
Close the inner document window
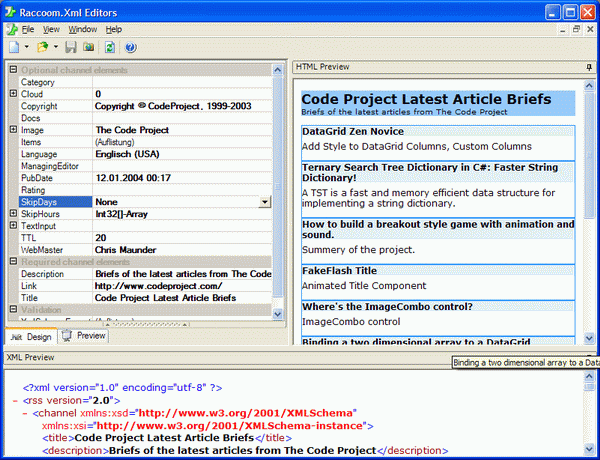[x=590, y=29]
